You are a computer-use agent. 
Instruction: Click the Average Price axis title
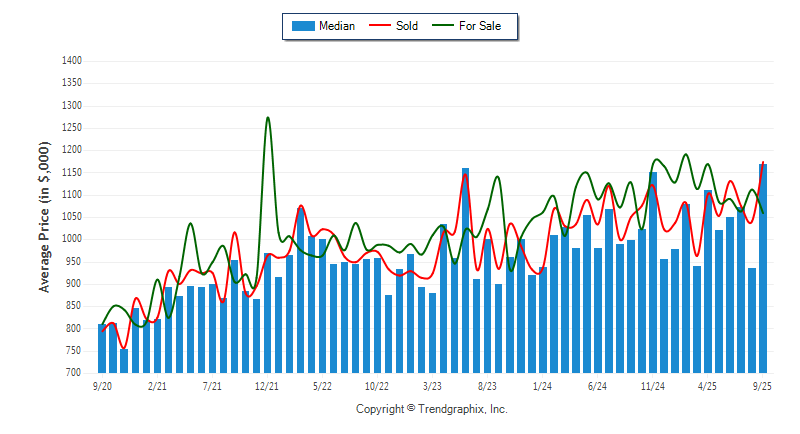click(x=44, y=216)
